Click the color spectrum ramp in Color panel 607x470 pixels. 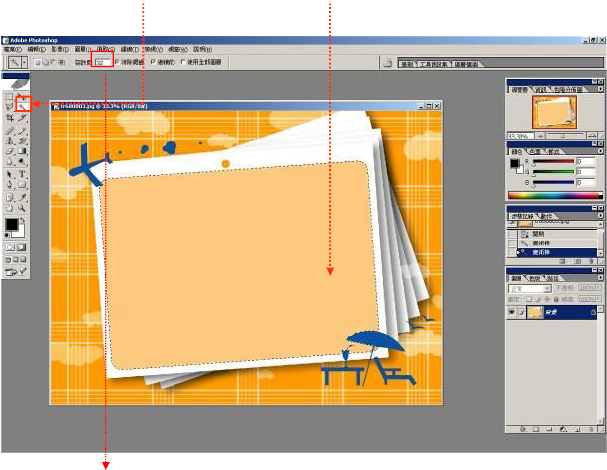click(555, 195)
